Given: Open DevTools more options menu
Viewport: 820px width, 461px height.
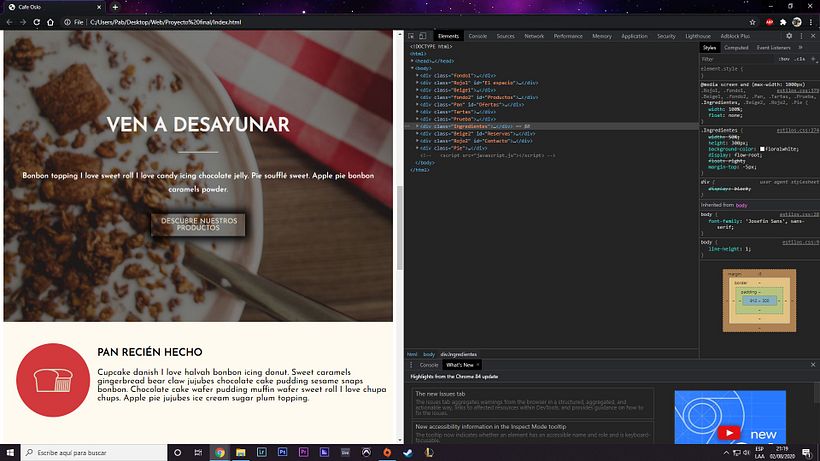Looking at the screenshot, I should [x=801, y=36].
